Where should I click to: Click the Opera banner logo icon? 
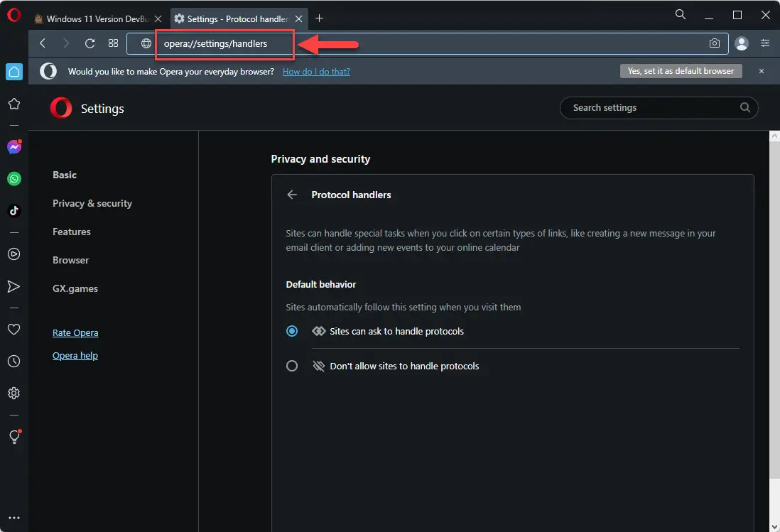48,71
